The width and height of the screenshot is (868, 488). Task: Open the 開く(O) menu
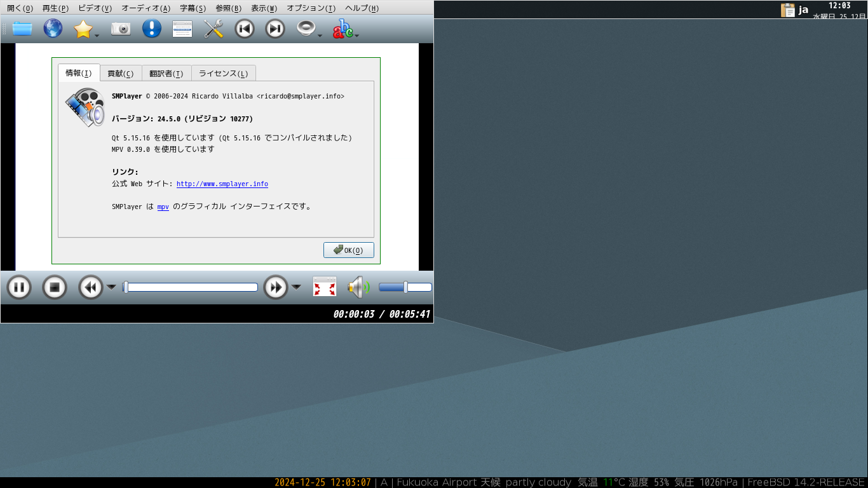20,8
